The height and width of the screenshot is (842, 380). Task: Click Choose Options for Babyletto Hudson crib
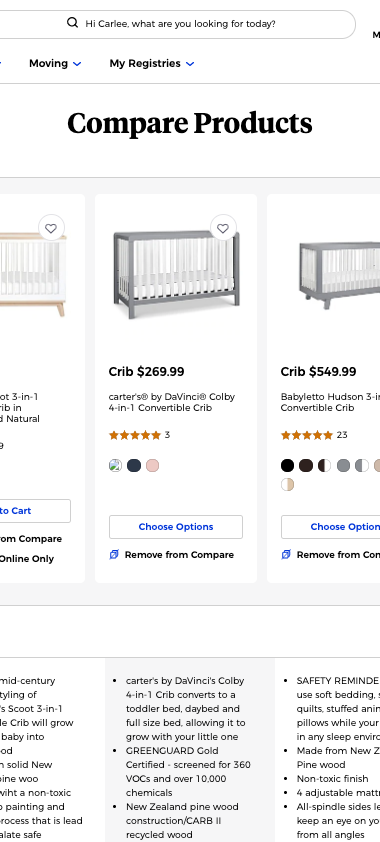[330, 527]
